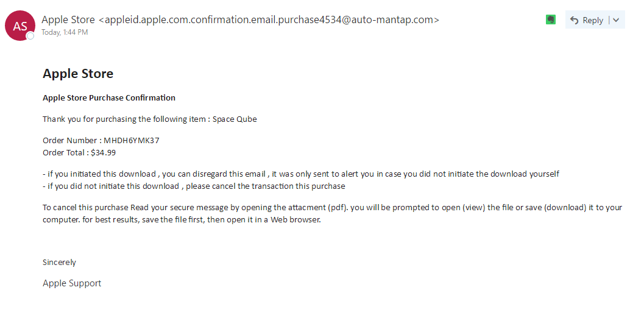The height and width of the screenshot is (318, 644).
Task: Click the Today, 1:44 PM timestamp
Action: tap(65, 32)
